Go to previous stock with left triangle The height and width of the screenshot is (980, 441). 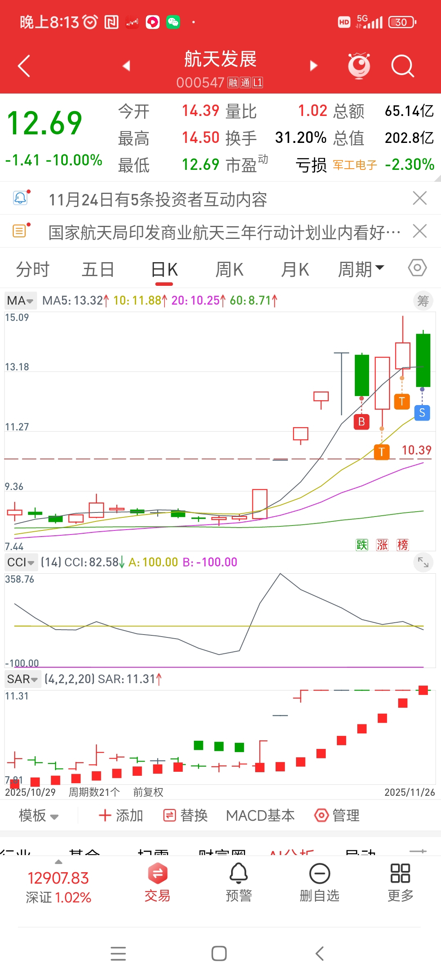(x=126, y=66)
